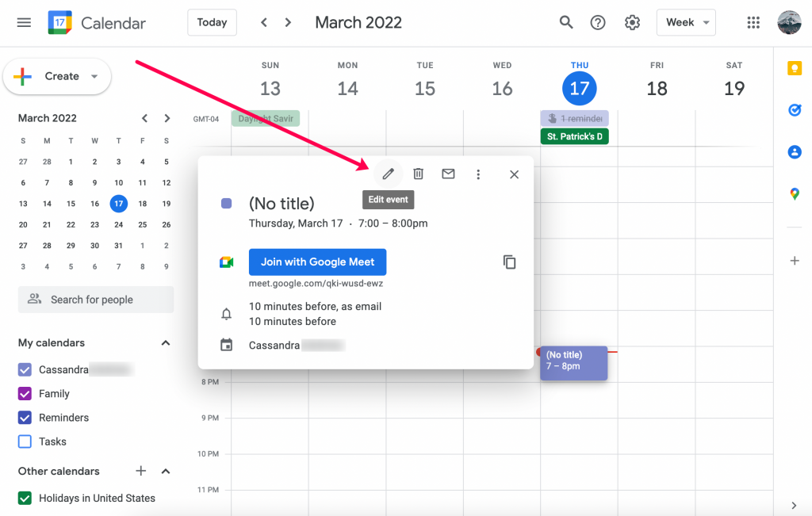The width and height of the screenshot is (812, 516).
Task: Close the event details popup
Action: coord(514,174)
